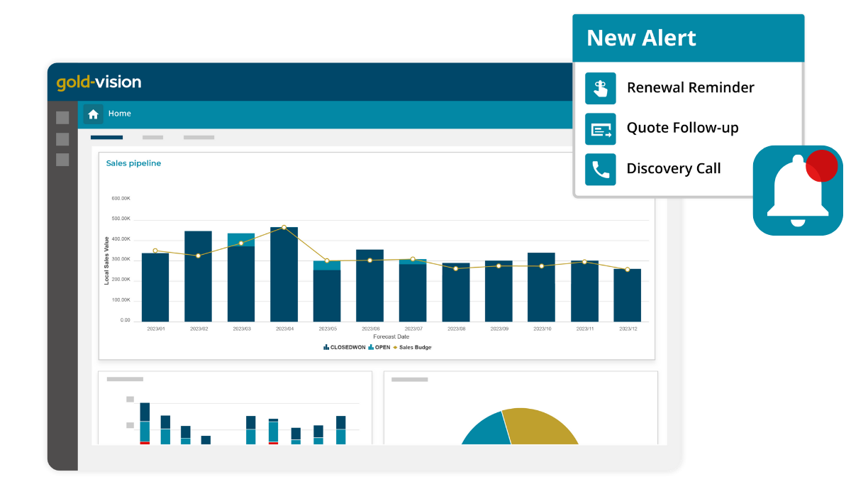
Task: Click the 2023/11 date label
Action: coord(584,329)
